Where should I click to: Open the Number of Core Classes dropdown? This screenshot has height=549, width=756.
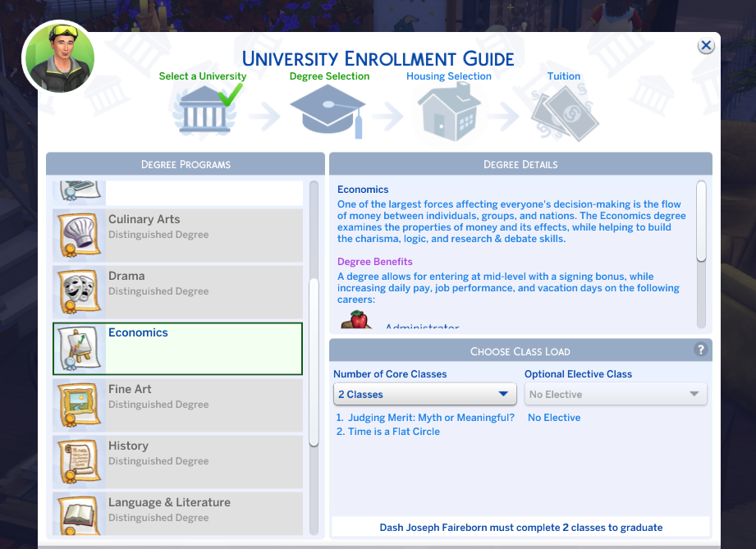pyautogui.click(x=424, y=394)
